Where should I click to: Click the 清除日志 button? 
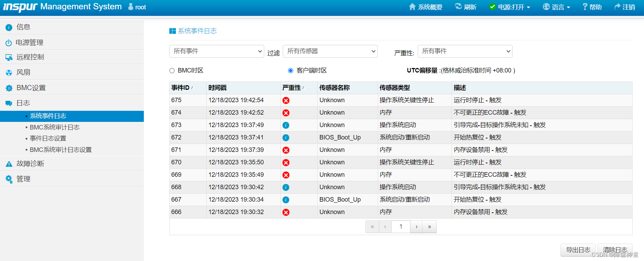[x=615, y=250]
